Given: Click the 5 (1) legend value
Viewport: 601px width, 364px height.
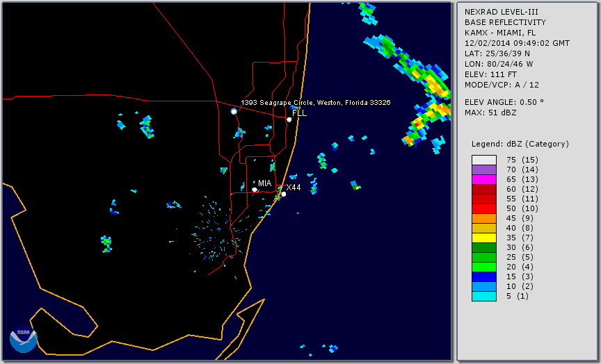Looking at the screenshot, I should pos(518,296).
